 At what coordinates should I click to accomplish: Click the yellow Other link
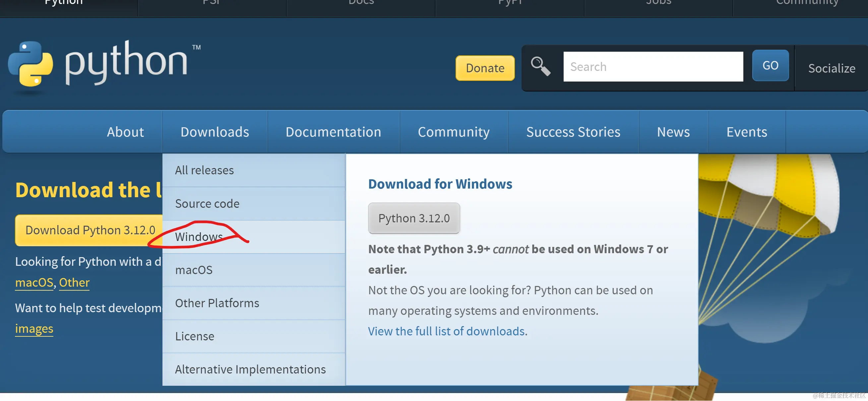(x=74, y=282)
